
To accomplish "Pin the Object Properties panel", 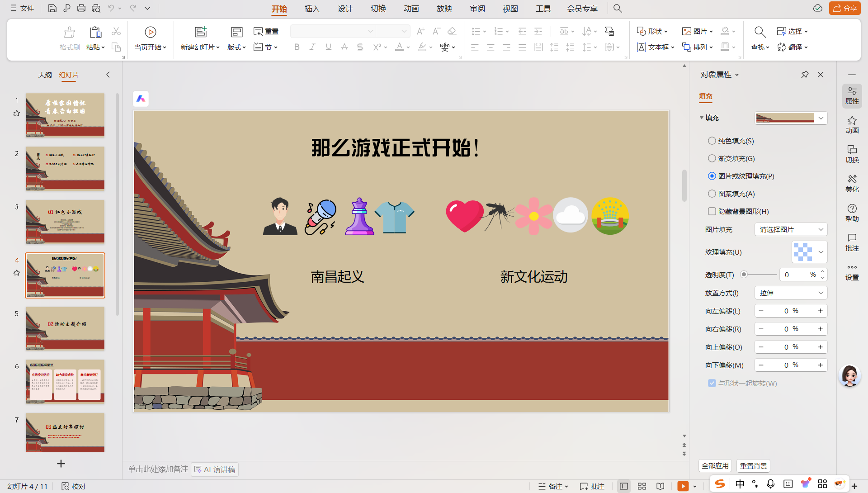I will coord(805,75).
